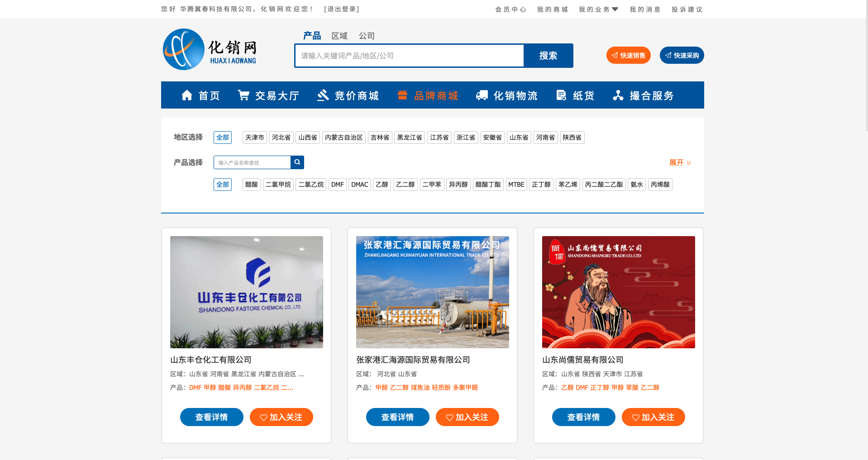Open 我的消息 link

[645, 9]
